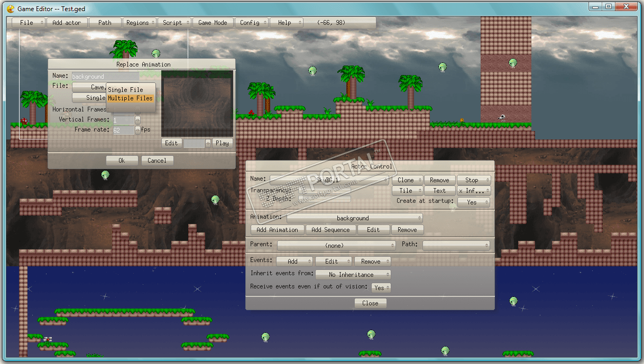Open the Script menu

point(174,23)
